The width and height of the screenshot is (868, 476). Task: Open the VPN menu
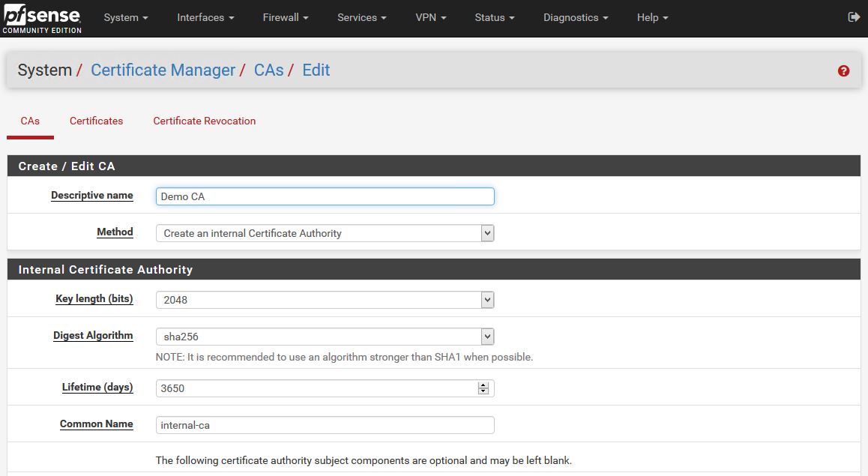coord(430,17)
